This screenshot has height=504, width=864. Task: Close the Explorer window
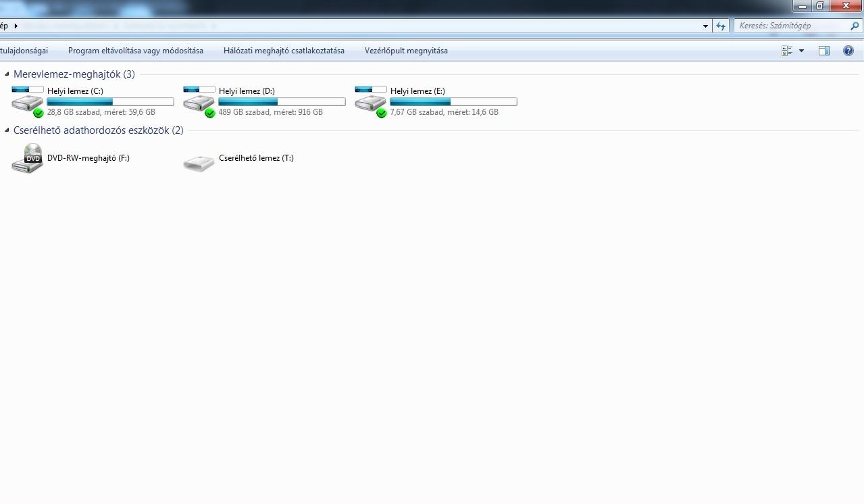point(845,5)
